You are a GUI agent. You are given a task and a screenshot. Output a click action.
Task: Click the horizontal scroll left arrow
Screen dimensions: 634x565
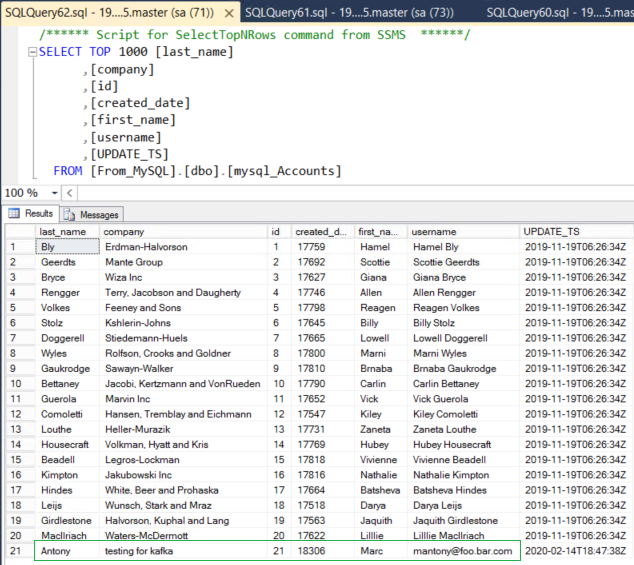tap(70, 193)
